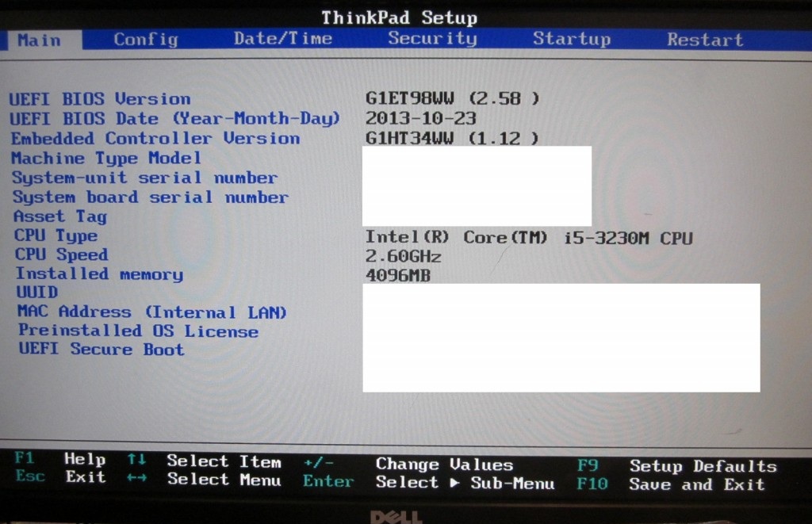Click the Intel Core i5-3230M CPU value

(529, 238)
